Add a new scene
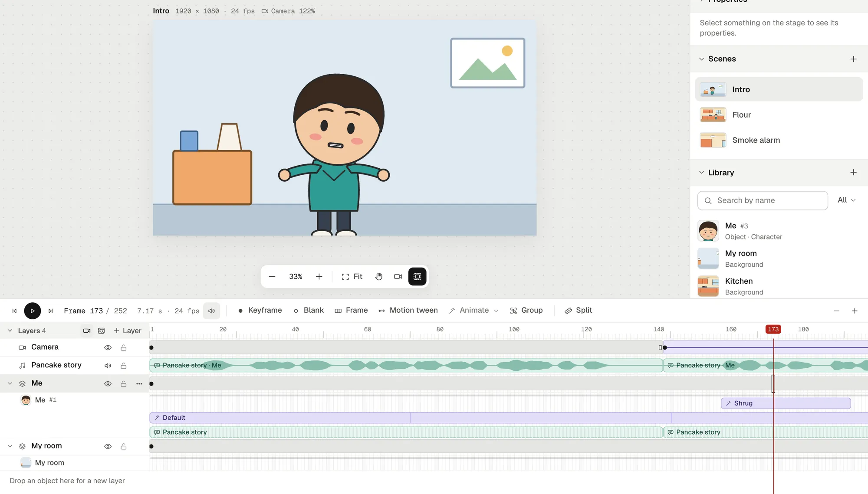This screenshot has height=494, width=868. [x=853, y=59]
